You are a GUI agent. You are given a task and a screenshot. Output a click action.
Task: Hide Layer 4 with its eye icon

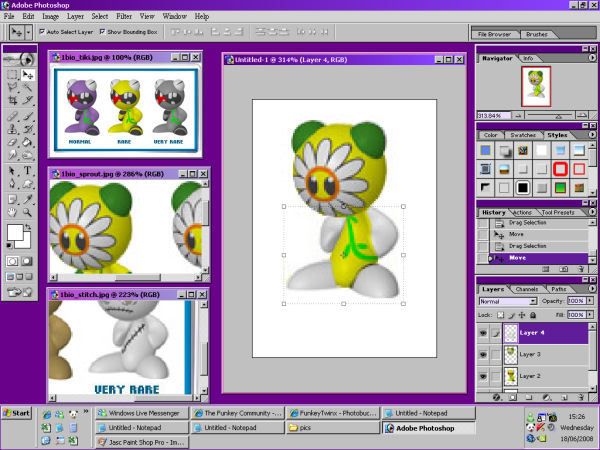point(483,333)
